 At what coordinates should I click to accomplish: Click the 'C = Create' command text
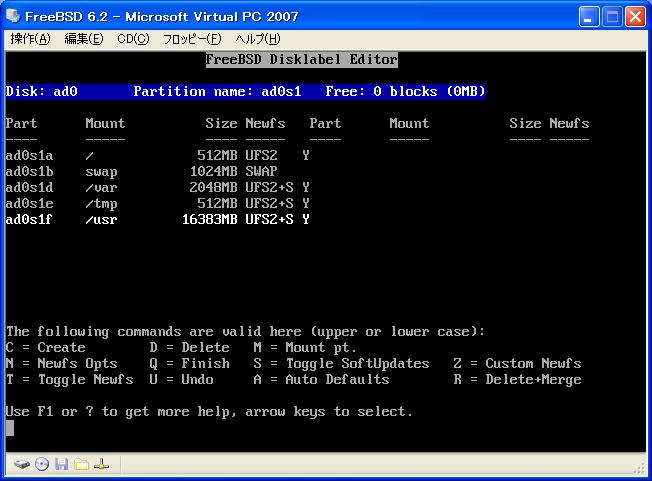pos(46,348)
